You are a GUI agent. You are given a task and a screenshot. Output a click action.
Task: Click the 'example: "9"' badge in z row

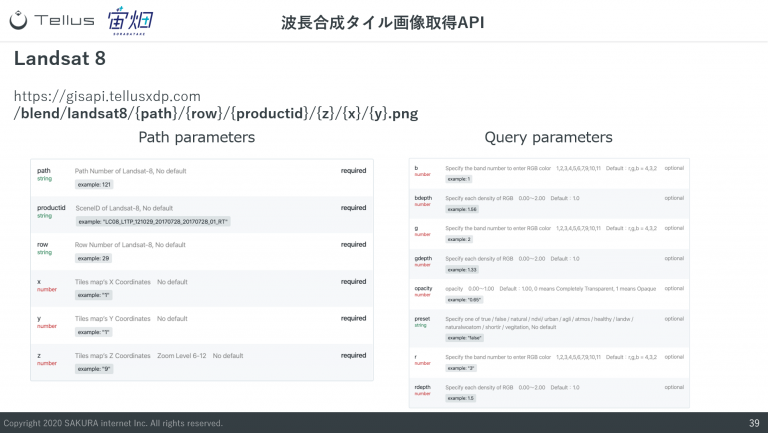94,369
